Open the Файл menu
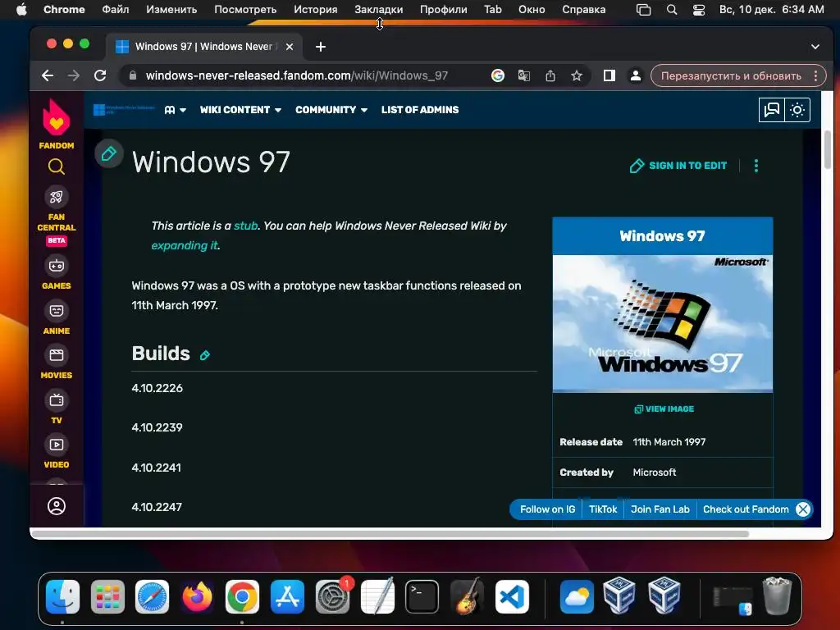 115,9
